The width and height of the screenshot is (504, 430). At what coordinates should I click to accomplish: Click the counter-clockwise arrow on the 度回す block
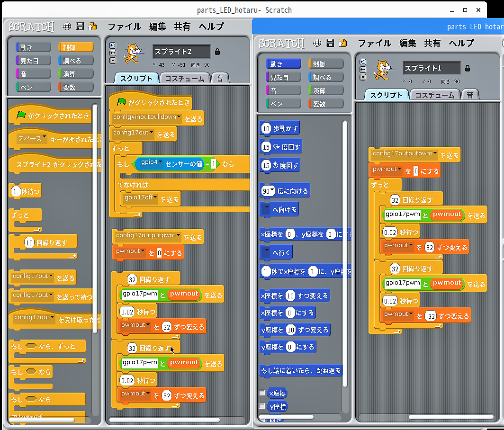[276, 165]
